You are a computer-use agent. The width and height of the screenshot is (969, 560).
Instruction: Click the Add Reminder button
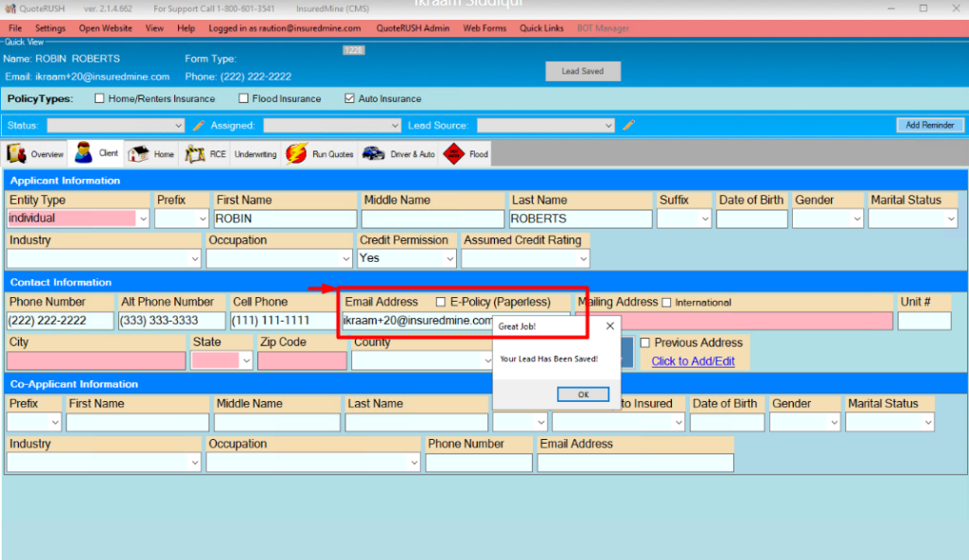coord(929,126)
